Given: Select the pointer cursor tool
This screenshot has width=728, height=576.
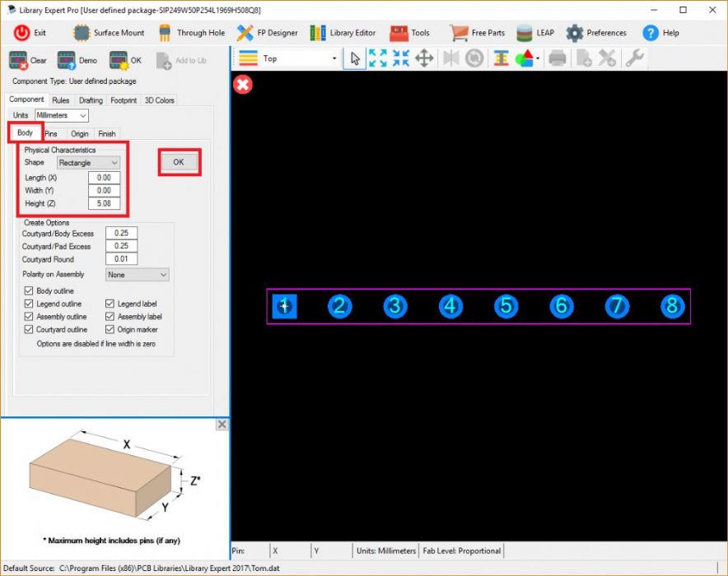Looking at the screenshot, I should click(x=355, y=58).
